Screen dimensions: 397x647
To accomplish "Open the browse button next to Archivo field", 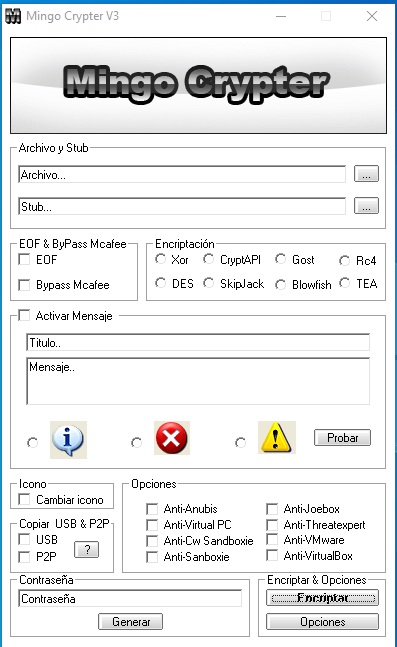I will tap(366, 174).
